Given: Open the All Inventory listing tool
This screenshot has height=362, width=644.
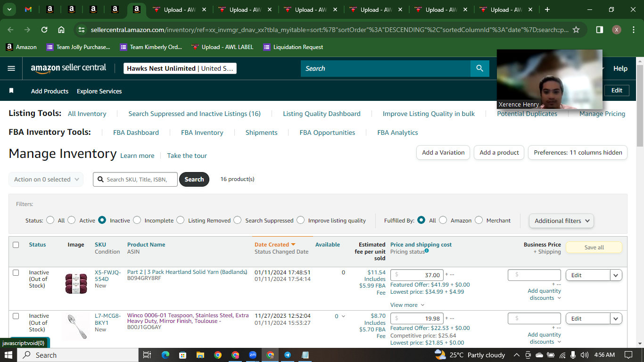Looking at the screenshot, I should click(87, 114).
